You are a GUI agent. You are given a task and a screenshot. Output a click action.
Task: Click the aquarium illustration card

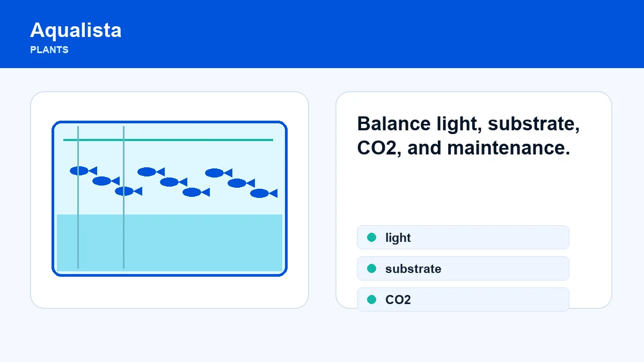point(170,200)
